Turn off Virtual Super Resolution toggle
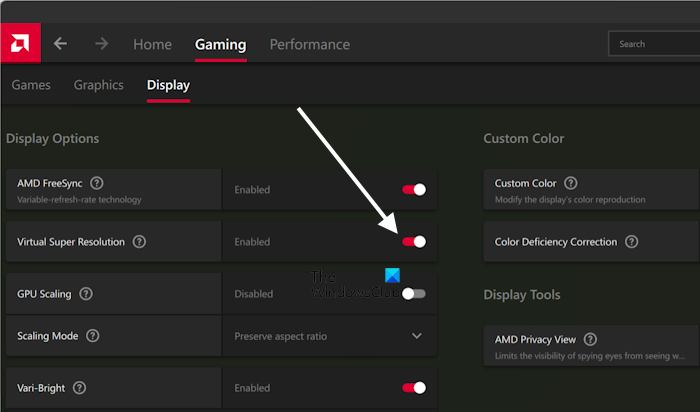 click(x=414, y=241)
